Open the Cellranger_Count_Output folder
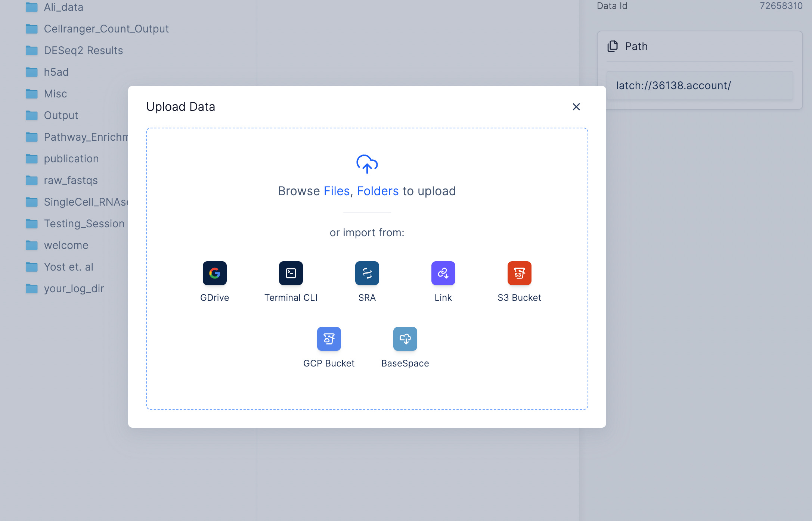The width and height of the screenshot is (812, 521). 97,29
